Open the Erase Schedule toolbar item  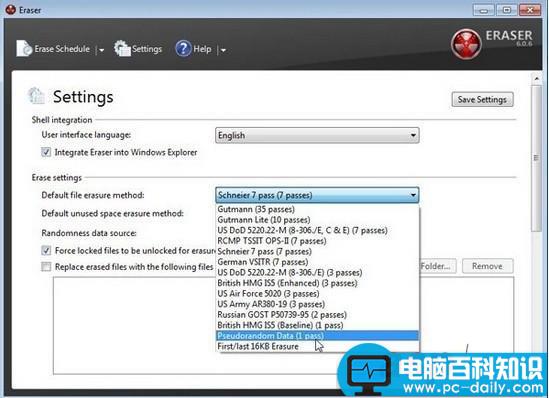(x=53, y=49)
